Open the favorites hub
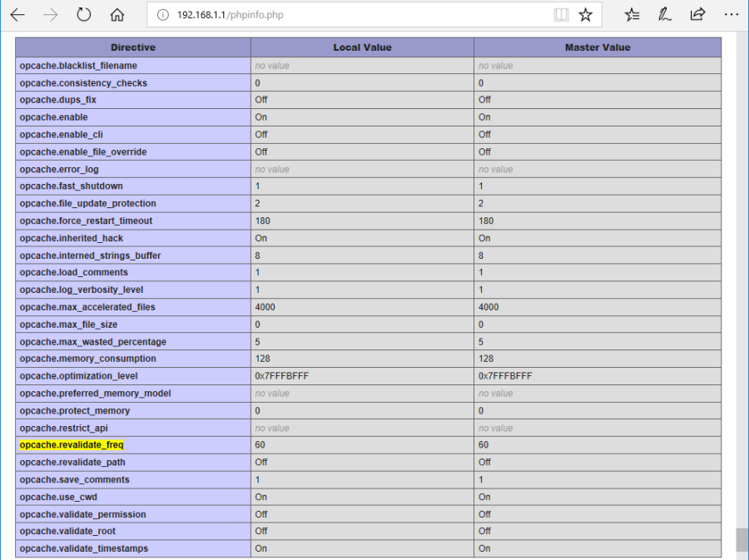 pyautogui.click(x=632, y=15)
